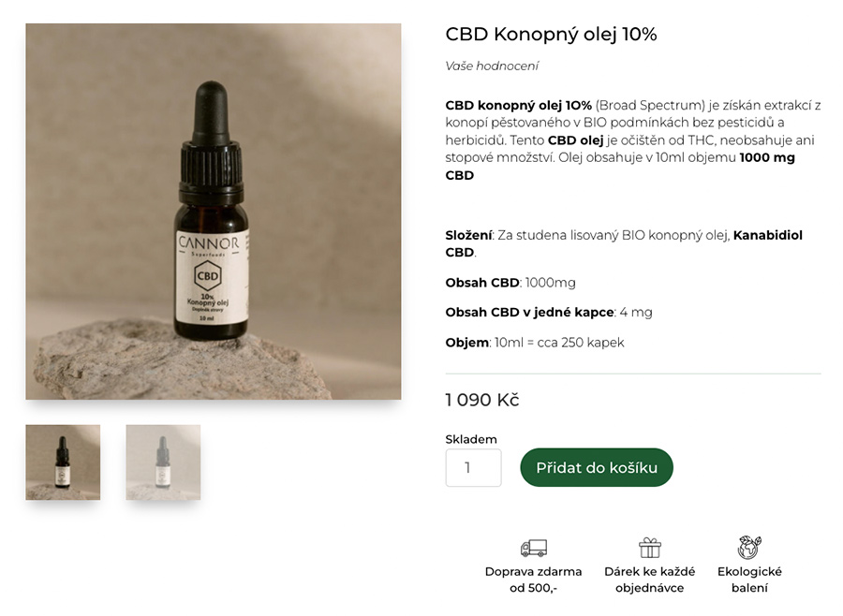This screenshot has height=616, width=843.
Task: Click the Doprava zdarma od 500,- label
Action: click(x=533, y=579)
